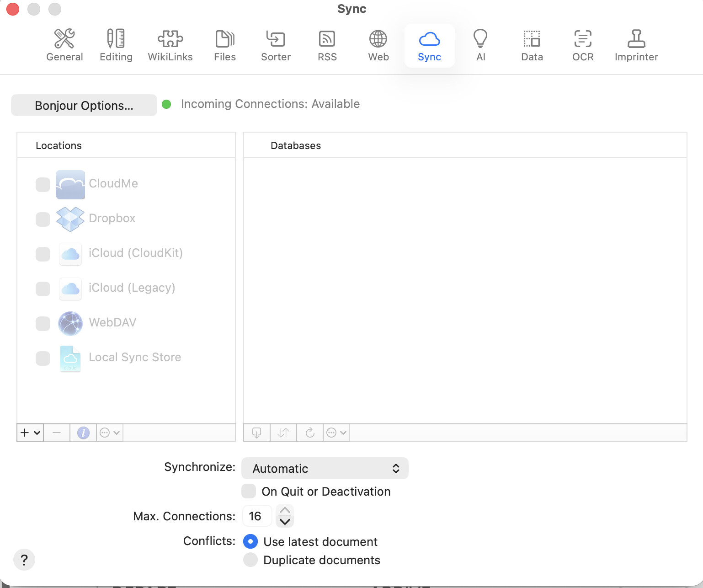Select the Use latest document option
Screen dimensions: 703x588
coord(250,541)
